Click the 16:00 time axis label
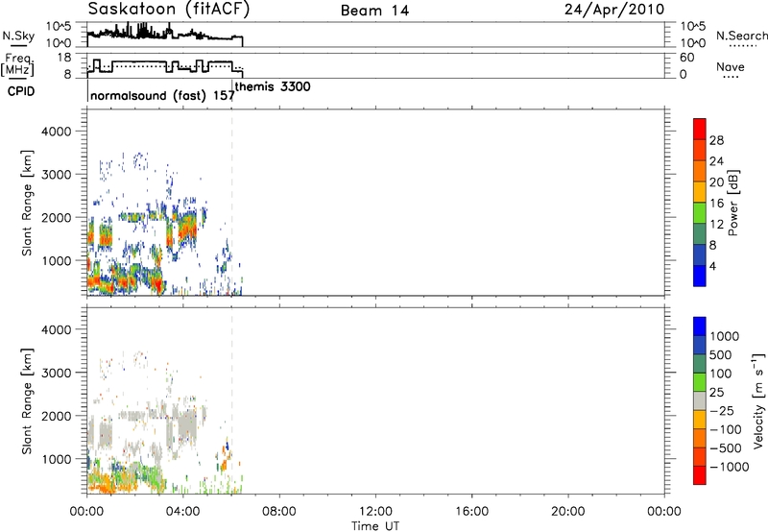This screenshot has height=532, width=768. pyautogui.click(x=471, y=512)
